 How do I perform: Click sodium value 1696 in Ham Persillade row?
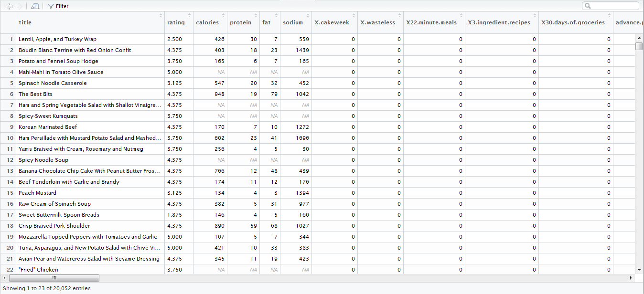[x=296, y=138]
